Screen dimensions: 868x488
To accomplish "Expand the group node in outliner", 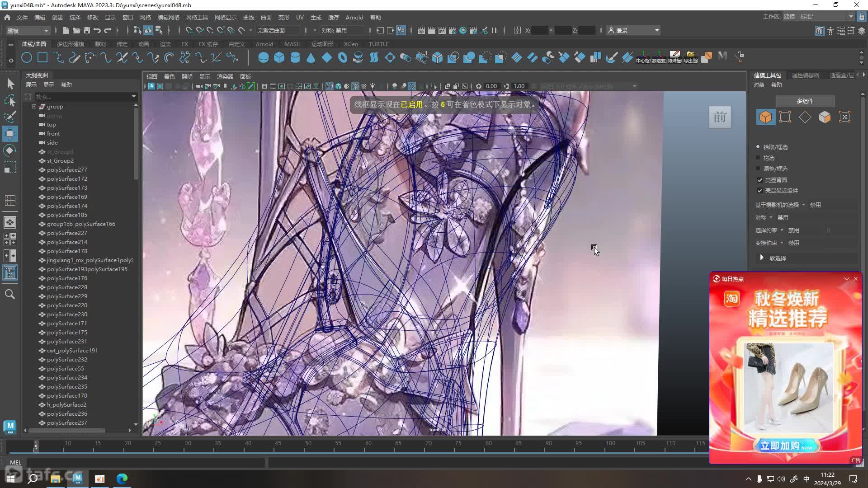I will point(34,107).
